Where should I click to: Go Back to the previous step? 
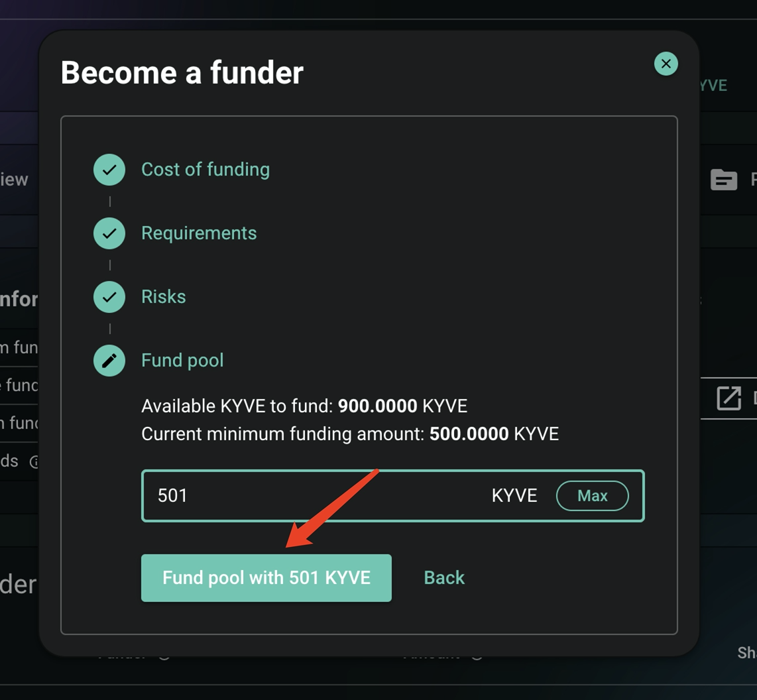click(444, 578)
